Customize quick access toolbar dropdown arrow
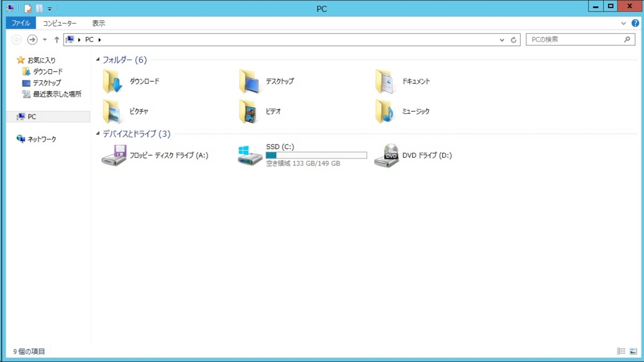644x362 pixels. point(49,9)
